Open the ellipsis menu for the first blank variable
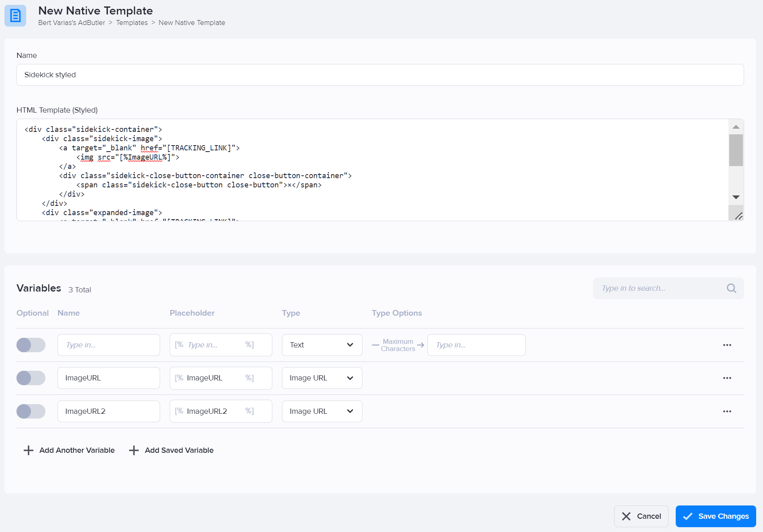This screenshot has height=532, width=763. point(727,345)
